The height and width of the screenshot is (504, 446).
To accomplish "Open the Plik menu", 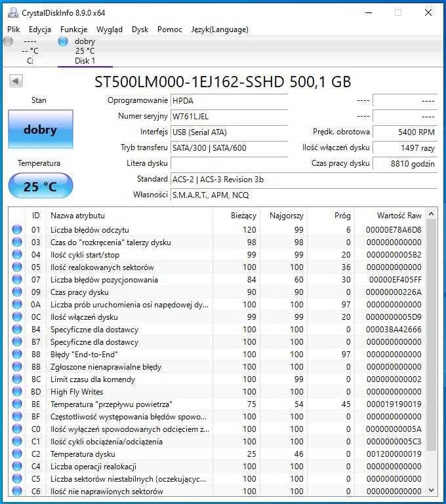I will (14, 29).
